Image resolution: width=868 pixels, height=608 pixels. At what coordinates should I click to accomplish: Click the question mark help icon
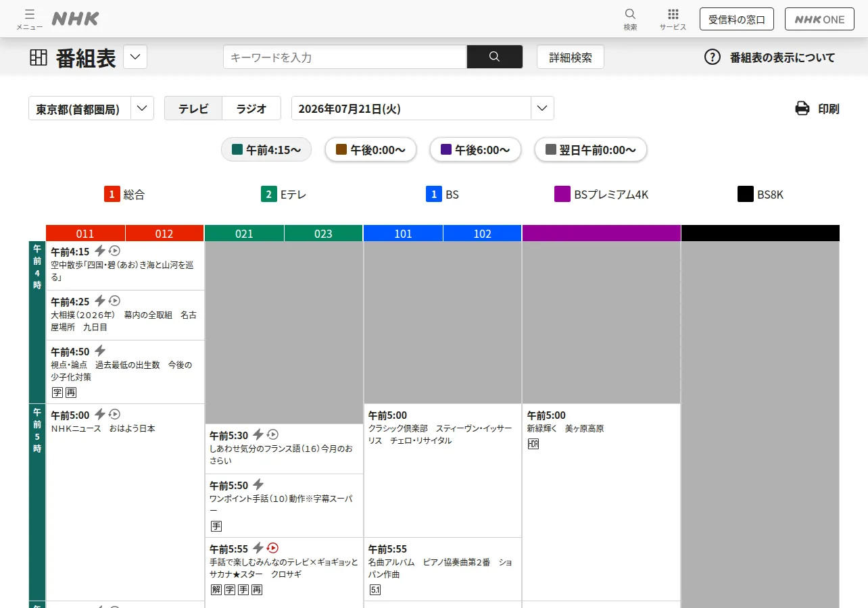pyautogui.click(x=713, y=57)
